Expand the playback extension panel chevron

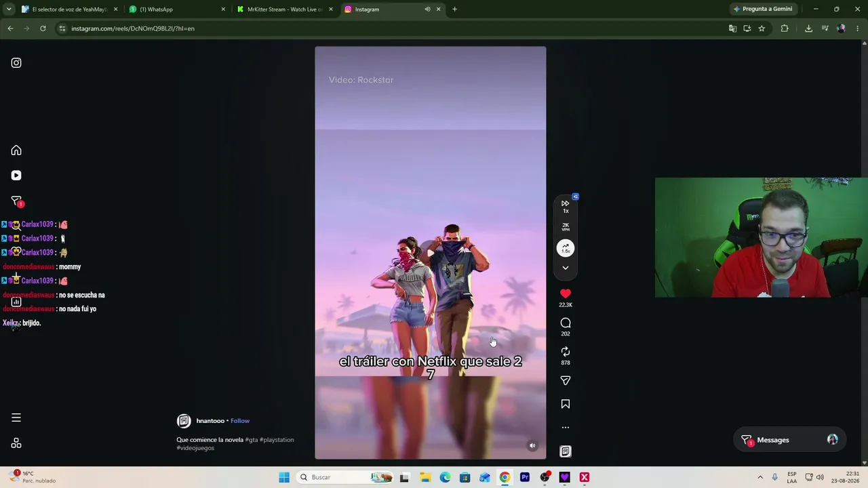pos(566,268)
